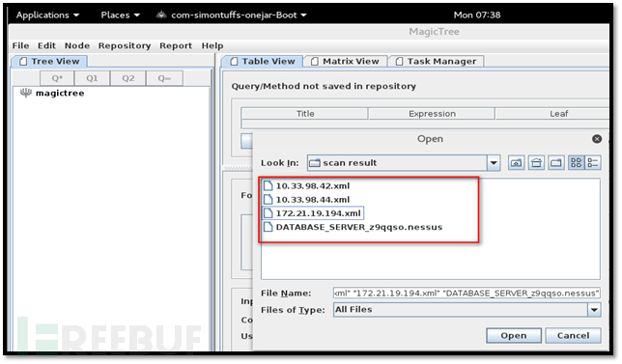Click the Q2 query button
622x364 pixels.
128,78
